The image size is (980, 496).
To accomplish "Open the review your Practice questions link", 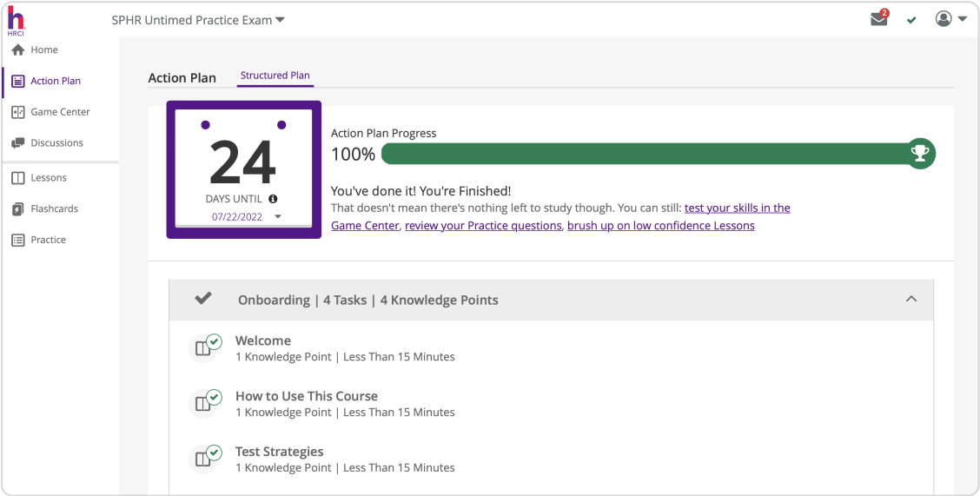I will click(x=483, y=226).
